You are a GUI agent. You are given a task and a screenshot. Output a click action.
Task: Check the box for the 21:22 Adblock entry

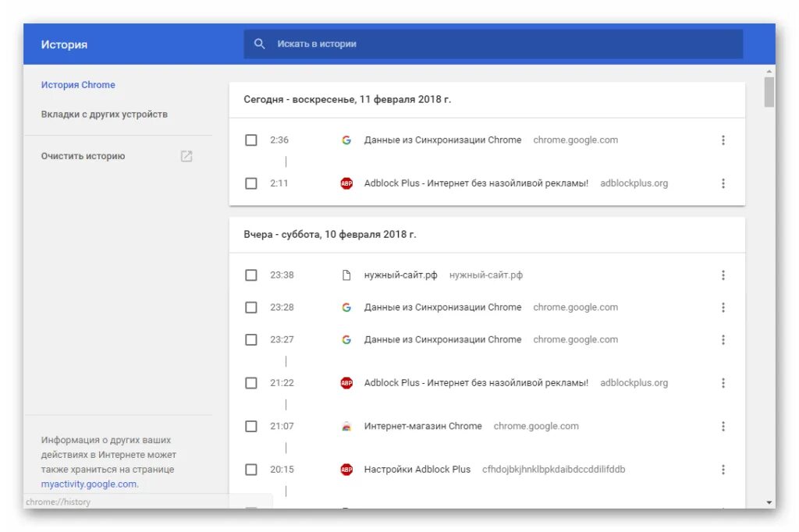pos(251,383)
